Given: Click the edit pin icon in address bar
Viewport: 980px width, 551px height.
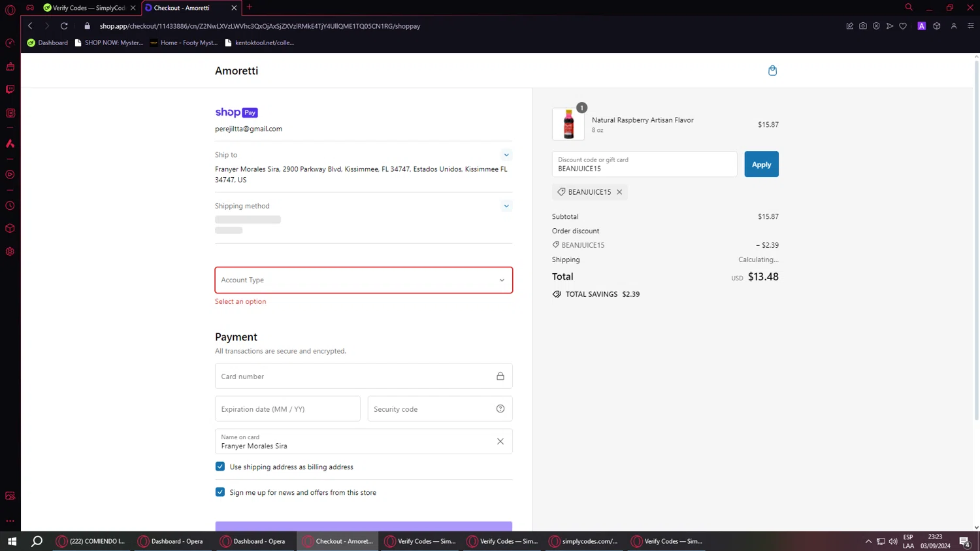Looking at the screenshot, I should [x=849, y=26].
